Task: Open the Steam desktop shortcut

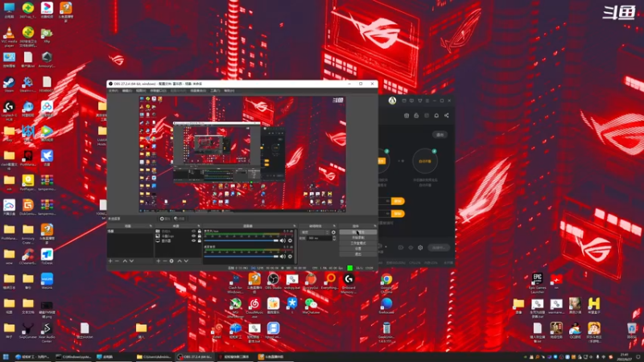Action: (9, 85)
